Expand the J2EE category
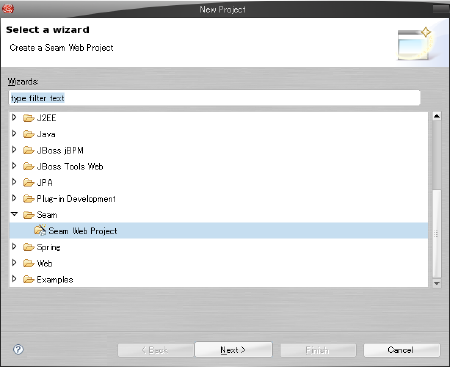Viewport: 450px width, 367px height. coord(14,117)
